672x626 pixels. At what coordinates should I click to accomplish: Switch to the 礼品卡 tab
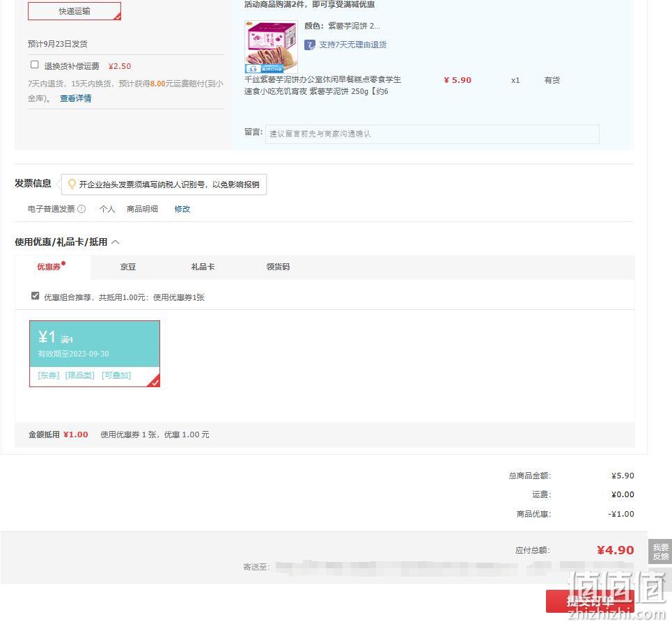tap(203, 267)
